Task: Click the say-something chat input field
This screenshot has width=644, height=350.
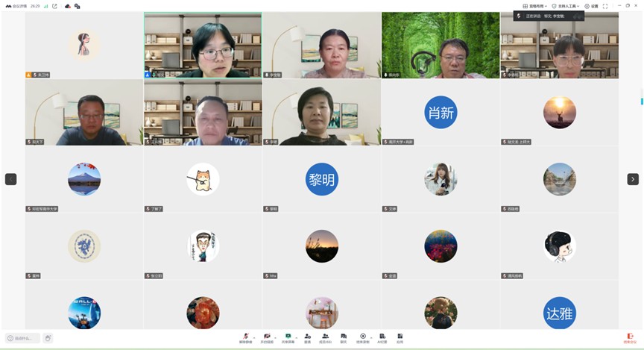Action: 22,338
